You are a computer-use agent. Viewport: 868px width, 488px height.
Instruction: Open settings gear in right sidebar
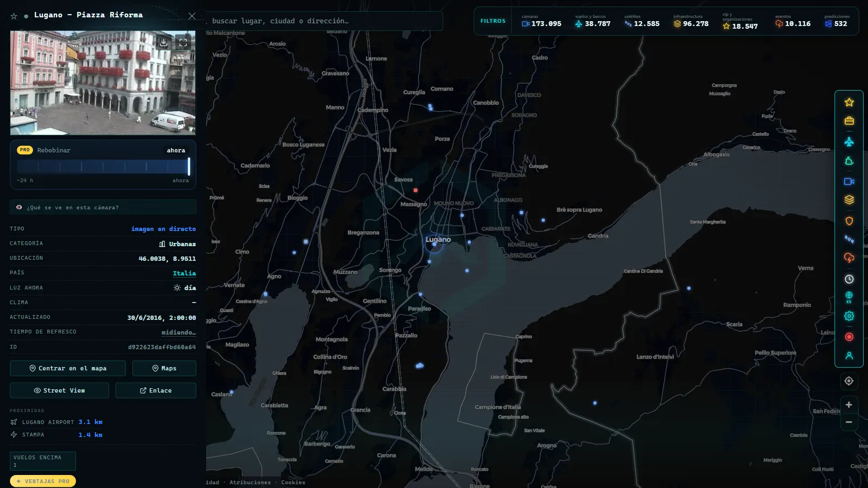pyautogui.click(x=849, y=316)
